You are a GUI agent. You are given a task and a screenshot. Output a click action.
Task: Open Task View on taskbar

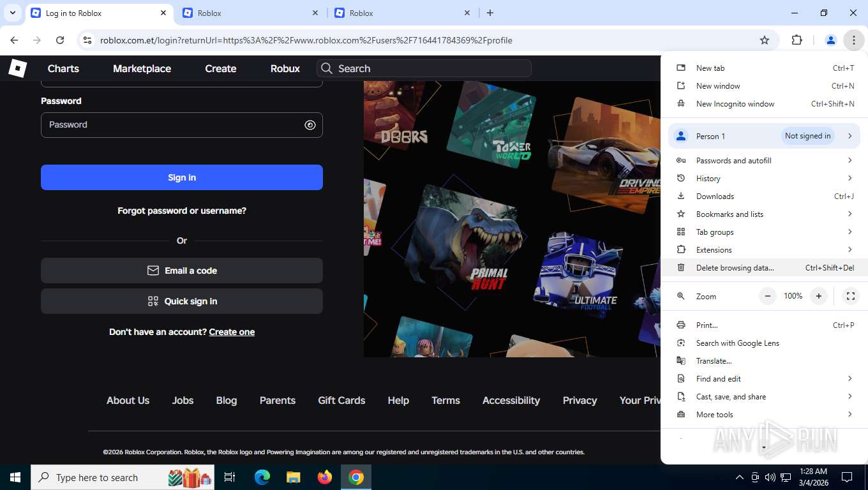point(230,477)
